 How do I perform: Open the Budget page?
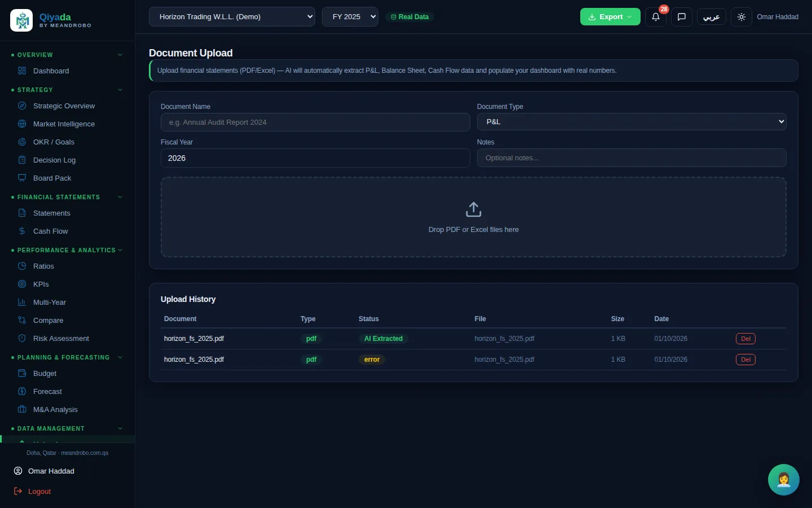coord(45,373)
